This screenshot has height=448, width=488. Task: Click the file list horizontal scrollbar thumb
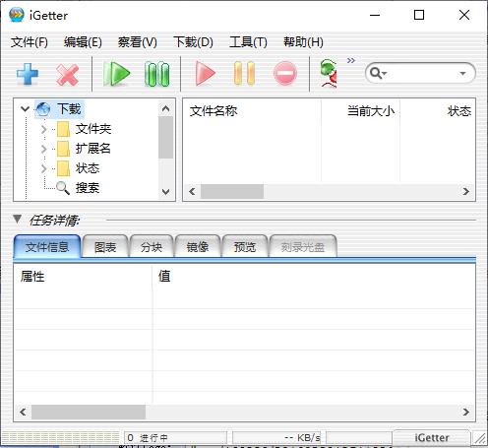[x=232, y=191]
